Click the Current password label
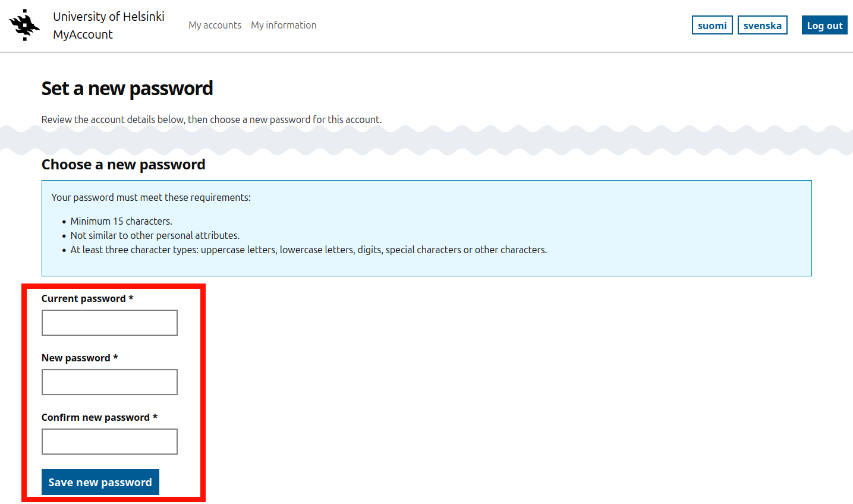The image size is (853, 504). pos(83,298)
